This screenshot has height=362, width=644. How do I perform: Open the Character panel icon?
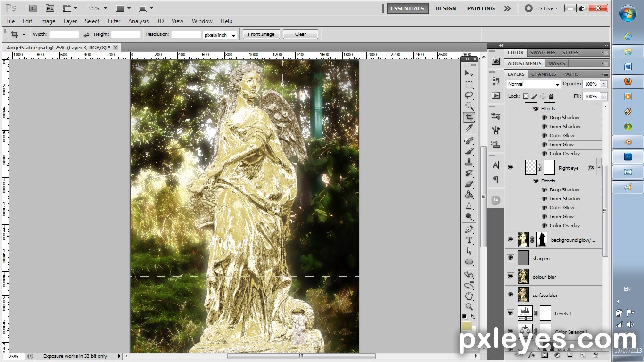coord(495,165)
